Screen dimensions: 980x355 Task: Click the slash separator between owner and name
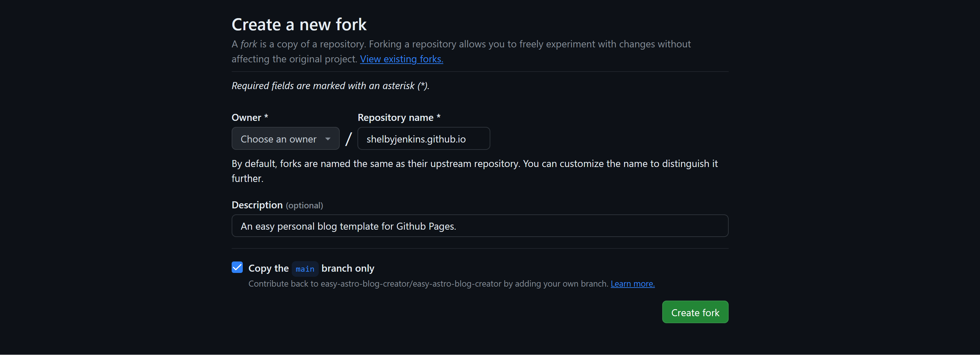348,139
